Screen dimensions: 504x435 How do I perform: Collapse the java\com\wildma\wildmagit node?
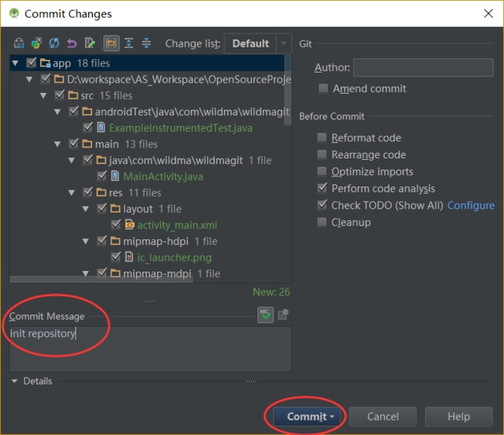coord(72,160)
